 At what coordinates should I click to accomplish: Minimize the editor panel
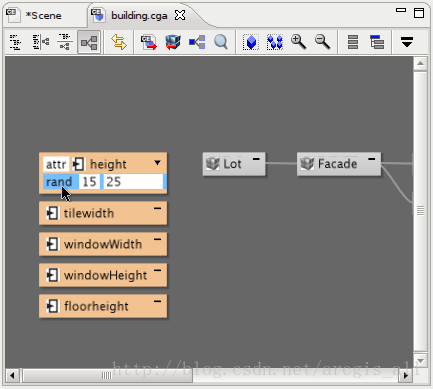(x=401, y=10)
